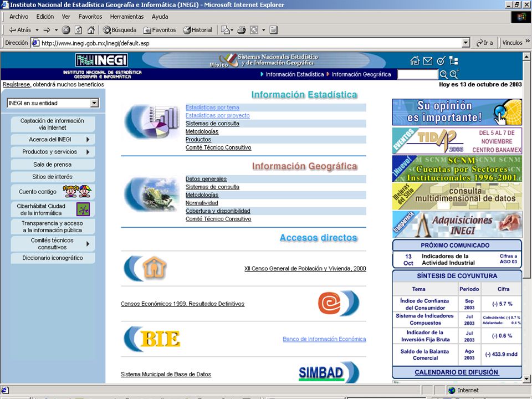Expand the Vínculos links toolbar chevron

point(528,41)
